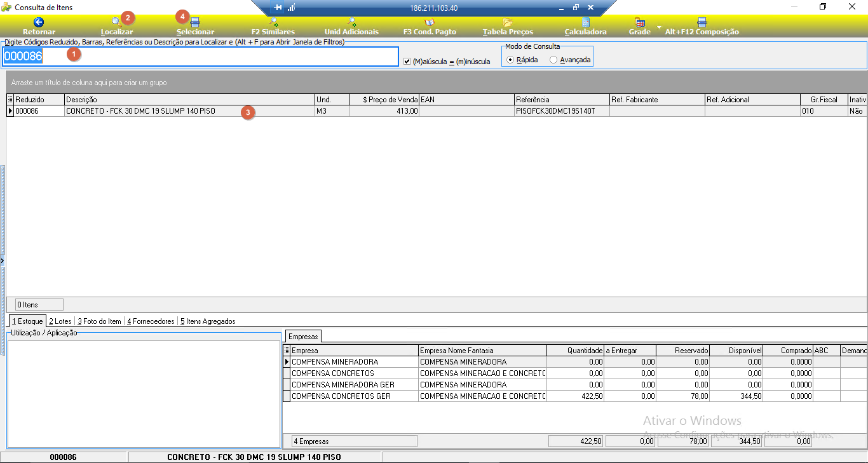The width and height of the screenshot is (868, 463).
Task: Open Alt+F12 Composição icon
Action: 702,22
